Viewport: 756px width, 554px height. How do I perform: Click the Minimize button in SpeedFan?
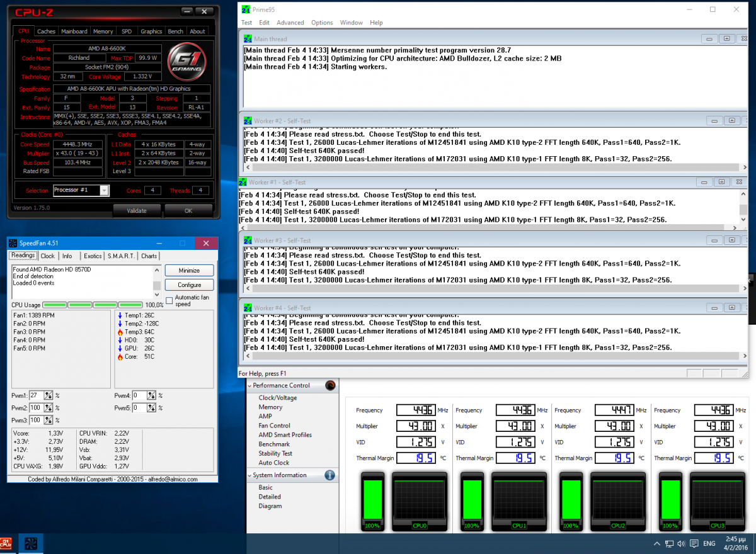189,271
